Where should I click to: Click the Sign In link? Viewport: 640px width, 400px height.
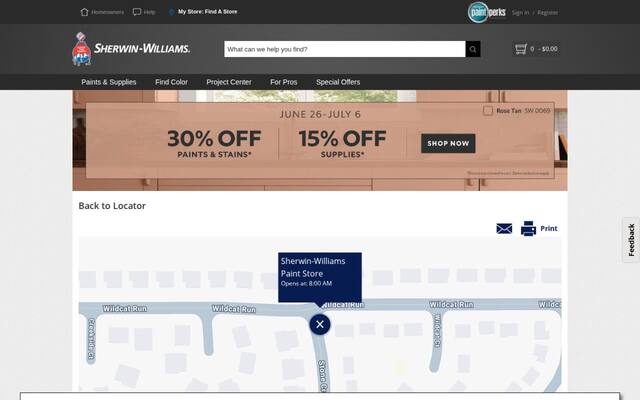point(520,13)
